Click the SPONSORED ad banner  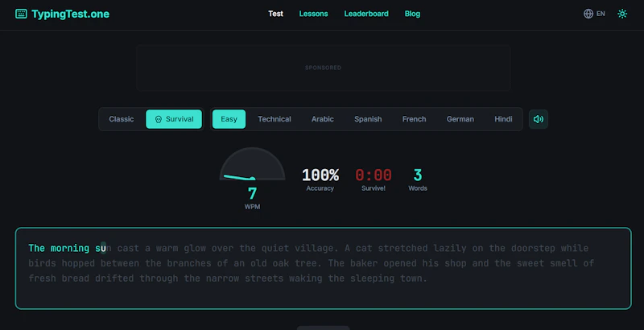[324, 68]
